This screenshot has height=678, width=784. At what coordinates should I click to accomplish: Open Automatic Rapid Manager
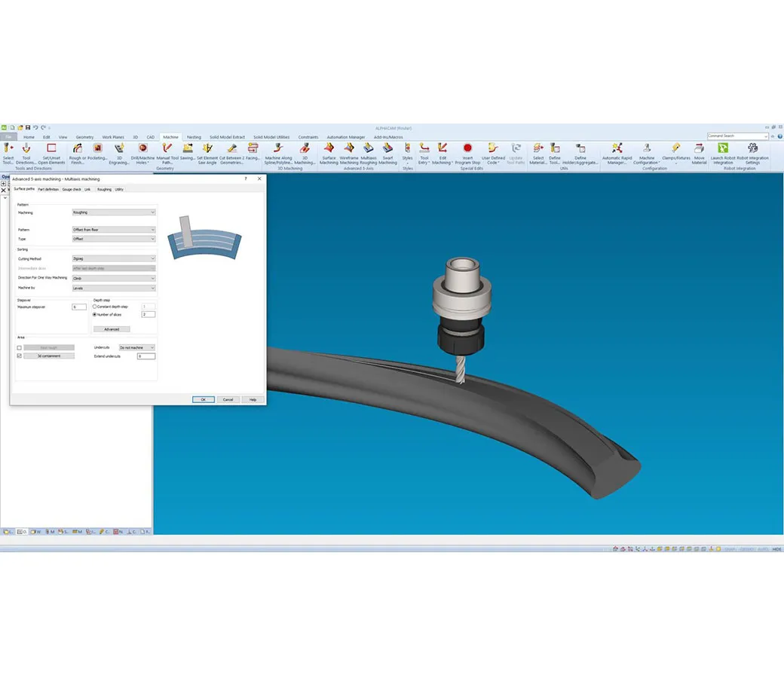(617, 153)
